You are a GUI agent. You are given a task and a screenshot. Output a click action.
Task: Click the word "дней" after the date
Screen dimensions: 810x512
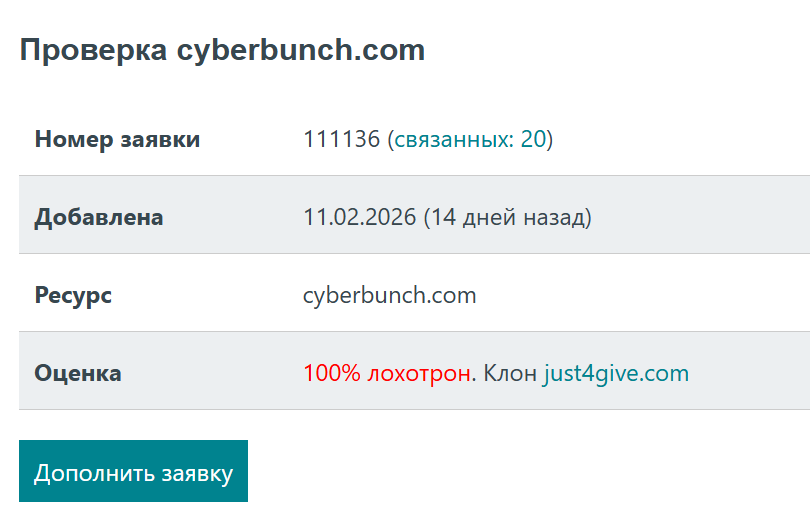point(489,217)
